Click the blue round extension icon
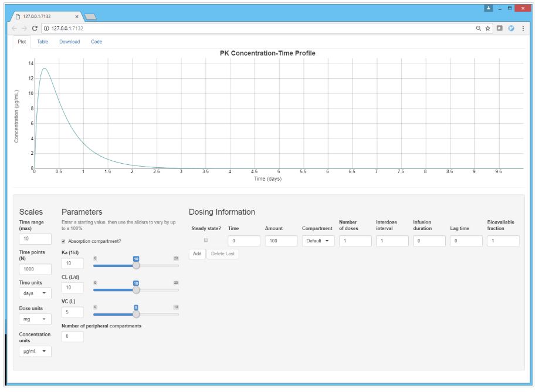539x392 pixels. pyautogui.click(x=511, y=29)
